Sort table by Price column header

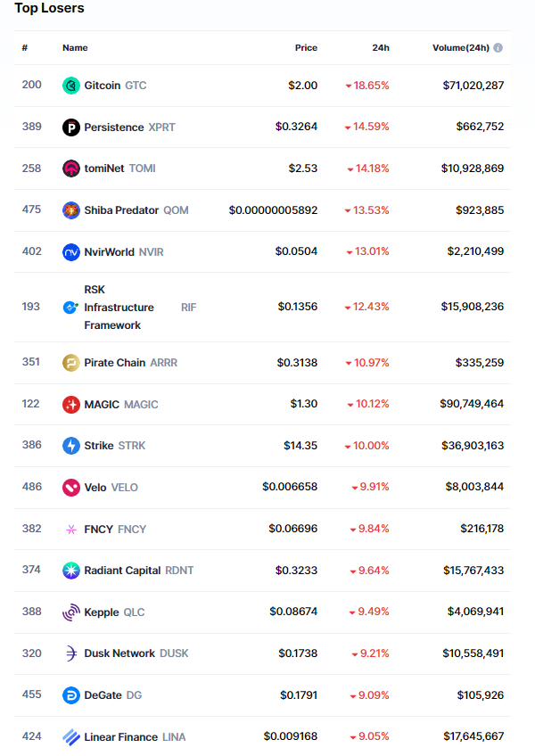coord(306,48)
